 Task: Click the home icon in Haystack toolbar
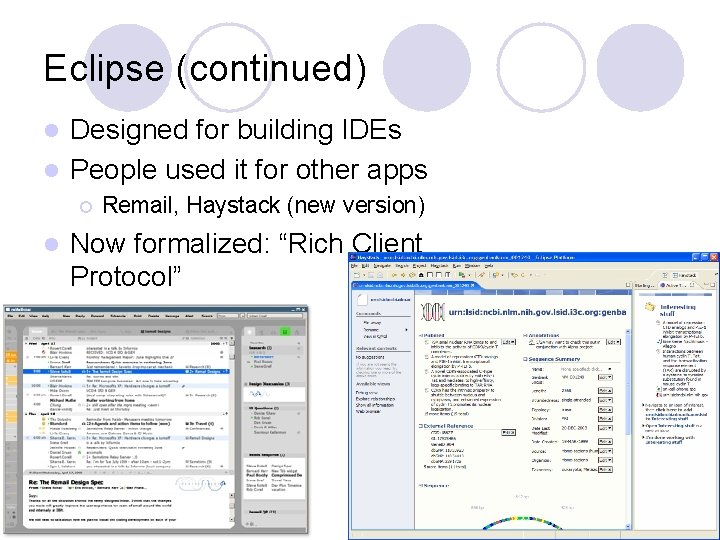point(421,275)
